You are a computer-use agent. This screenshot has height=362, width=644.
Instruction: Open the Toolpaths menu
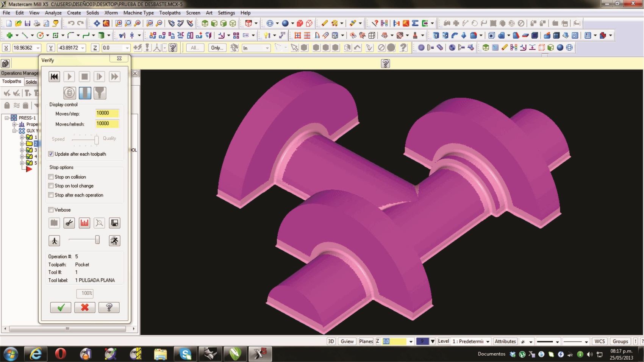170,12
